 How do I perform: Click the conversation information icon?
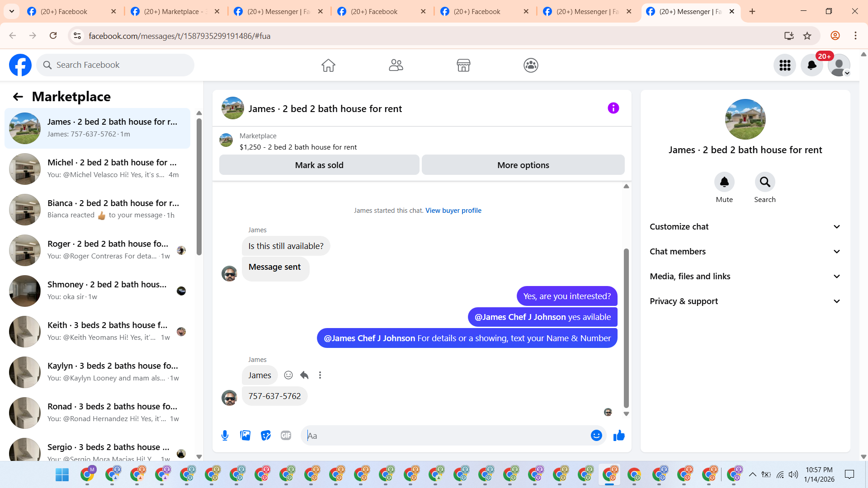point(613,108)
